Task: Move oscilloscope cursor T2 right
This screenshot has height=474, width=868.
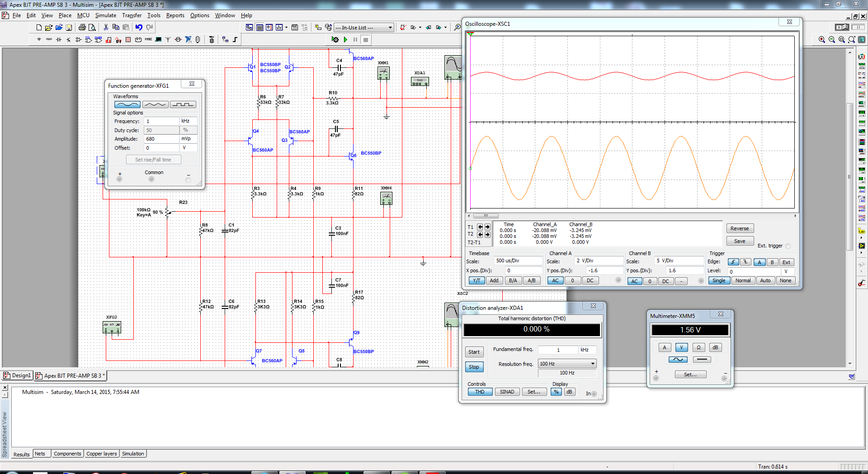Action: click(x=487, y=234)
